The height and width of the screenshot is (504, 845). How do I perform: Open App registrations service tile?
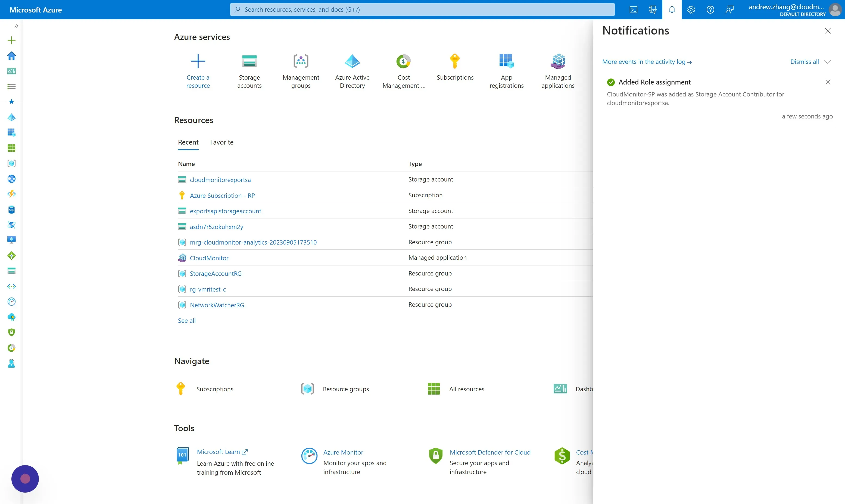point(506,71)
